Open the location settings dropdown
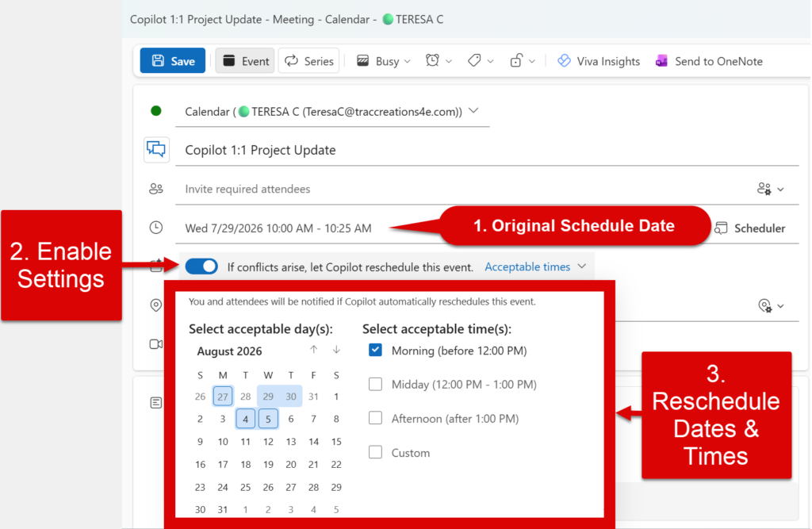This screenshot has height=529, width=812. pos(771,305)
